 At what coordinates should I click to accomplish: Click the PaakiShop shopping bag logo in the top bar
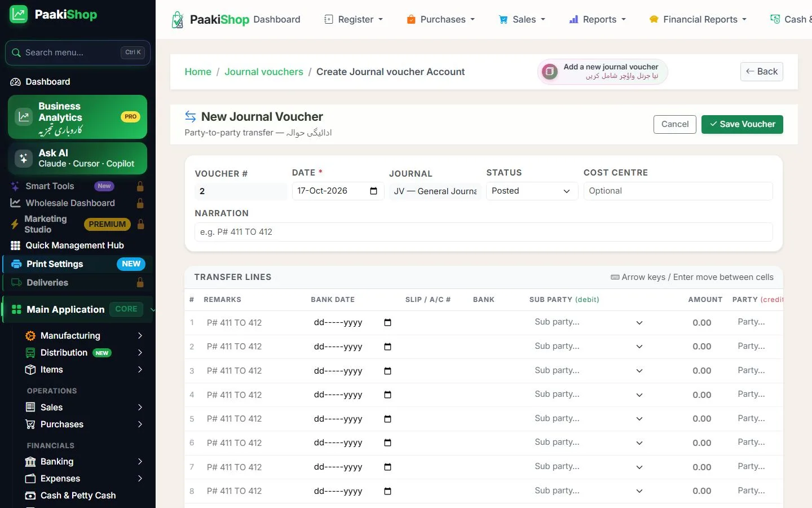click(x=178, y=20)
